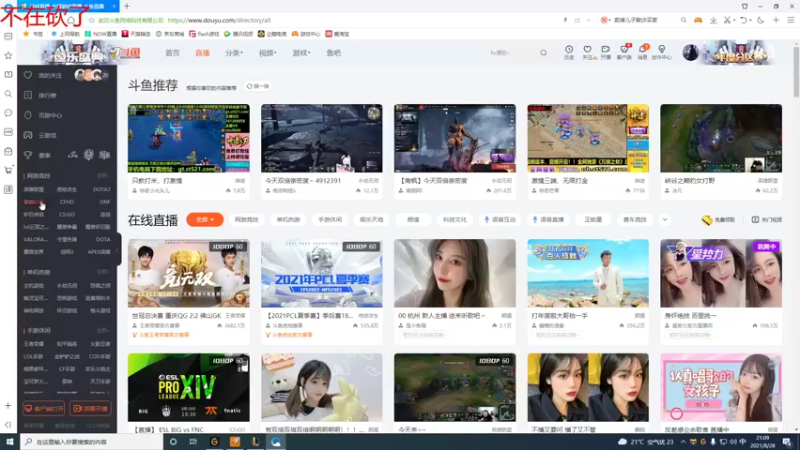Screen dimensions: 800x450
Task: Click the 创作中心 icon in header
Action: click(x=662, y=52)
